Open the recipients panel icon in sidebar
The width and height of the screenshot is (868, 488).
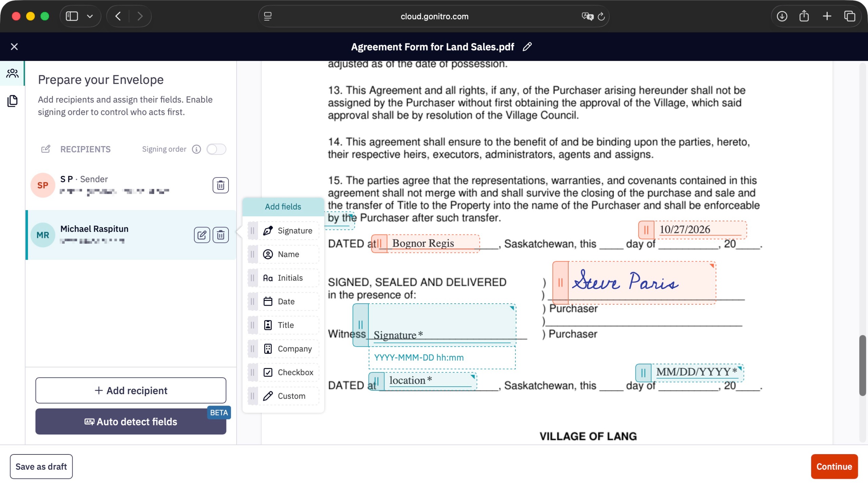coord(13,73)
